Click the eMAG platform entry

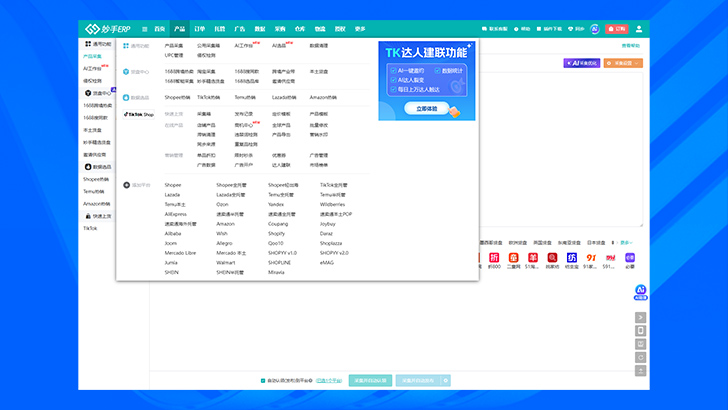(327, 263)
